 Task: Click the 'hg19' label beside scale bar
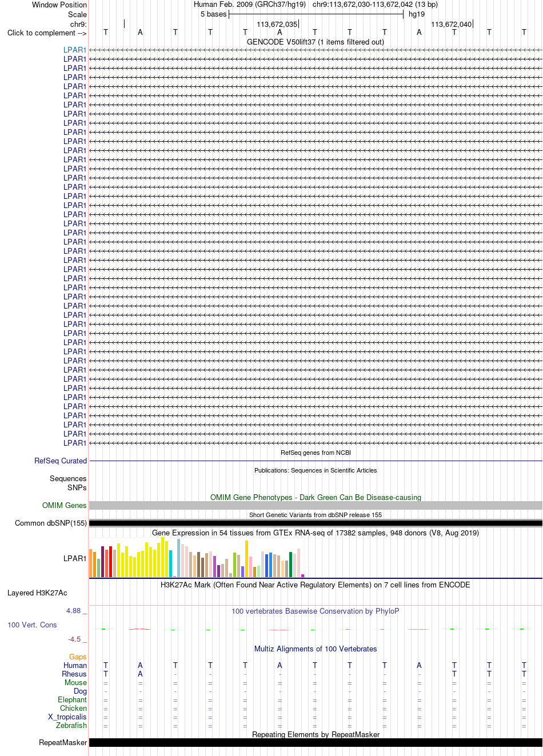(417, 14)
